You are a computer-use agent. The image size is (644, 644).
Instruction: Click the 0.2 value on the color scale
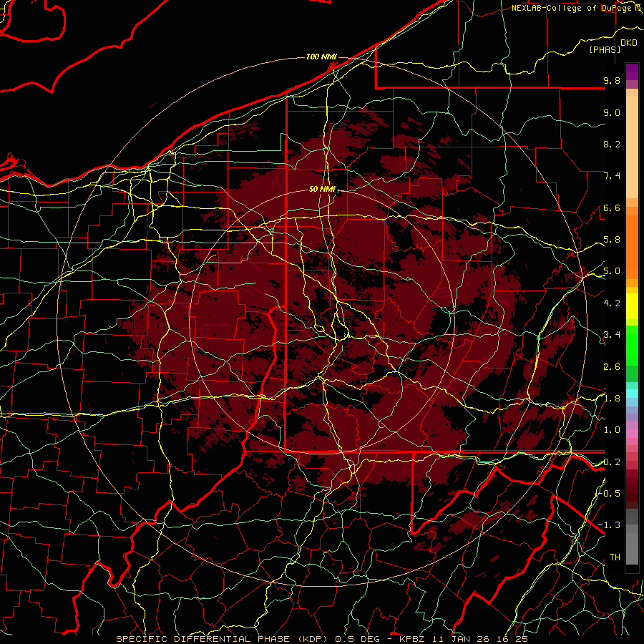pyautogui.click(x=612, y=462)
